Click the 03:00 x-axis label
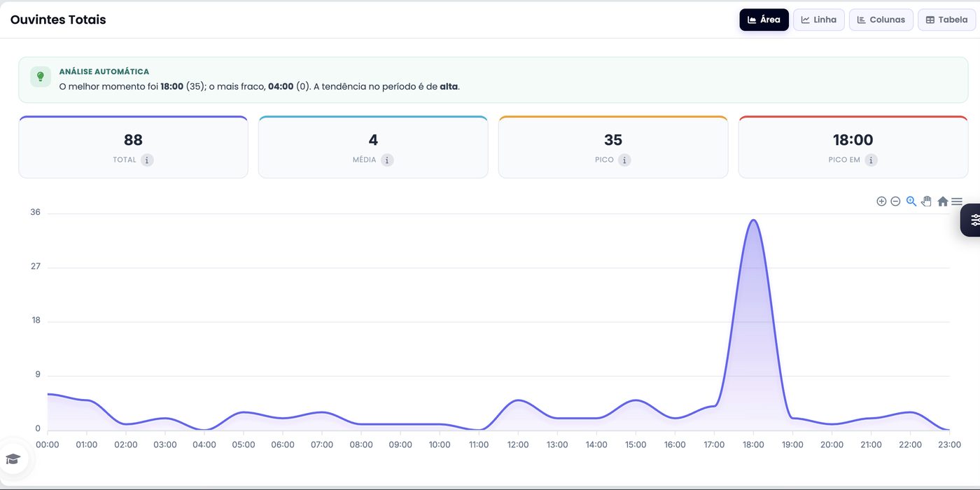980x490 pixels. (x=165, y=444)
